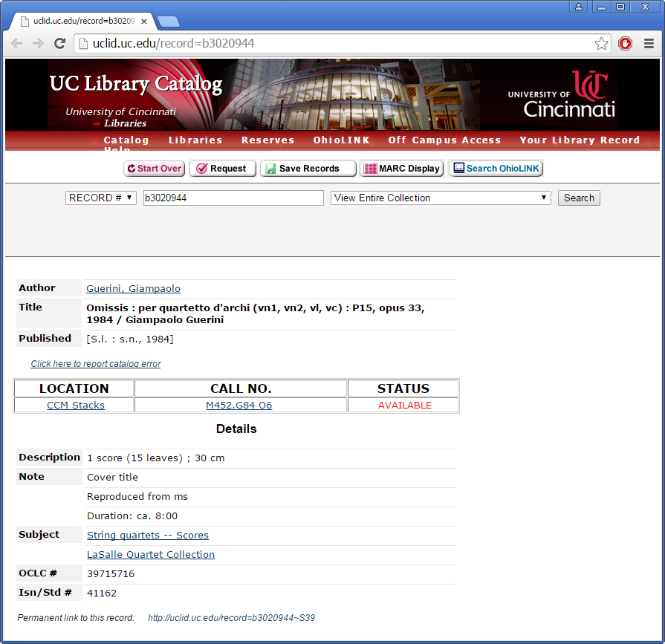Viewport: 665px width, 644px height.
Task: Open the OhioLINK menu item
Action: 341,140
